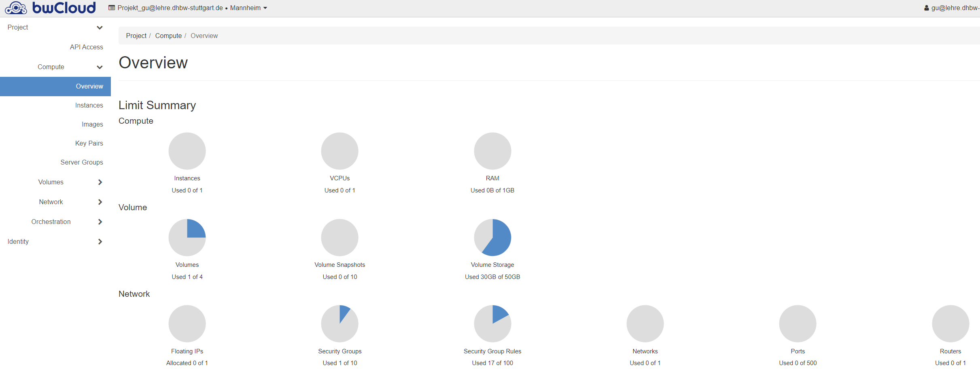Click the Volume Storage pie chart

[x=492, y=238]
